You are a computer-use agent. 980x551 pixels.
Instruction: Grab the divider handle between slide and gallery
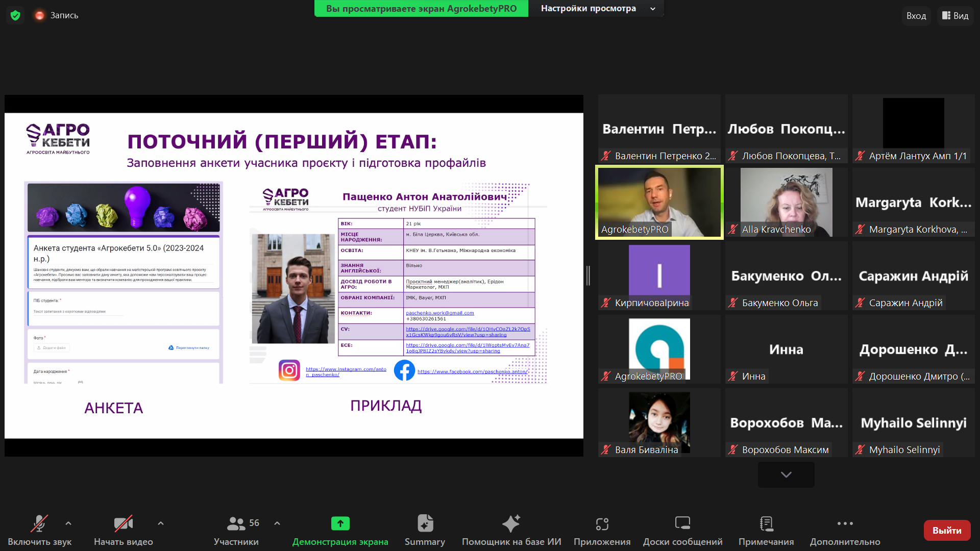click(x=588, y=275)
